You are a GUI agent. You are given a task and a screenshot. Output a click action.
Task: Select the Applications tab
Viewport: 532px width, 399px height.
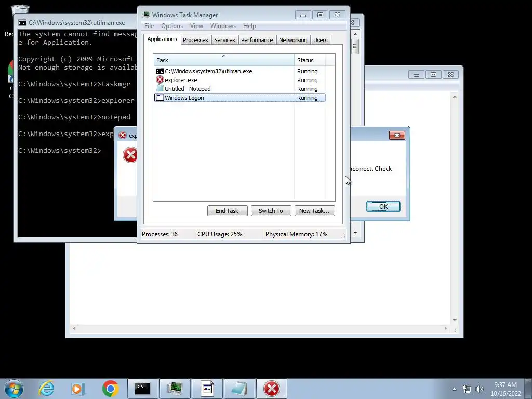coord(162,39)
